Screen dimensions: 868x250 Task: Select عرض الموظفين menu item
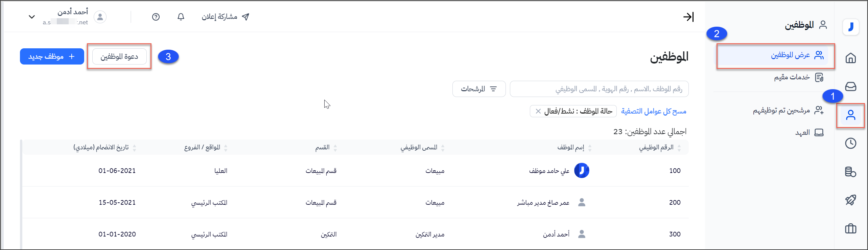pos(790,55)
